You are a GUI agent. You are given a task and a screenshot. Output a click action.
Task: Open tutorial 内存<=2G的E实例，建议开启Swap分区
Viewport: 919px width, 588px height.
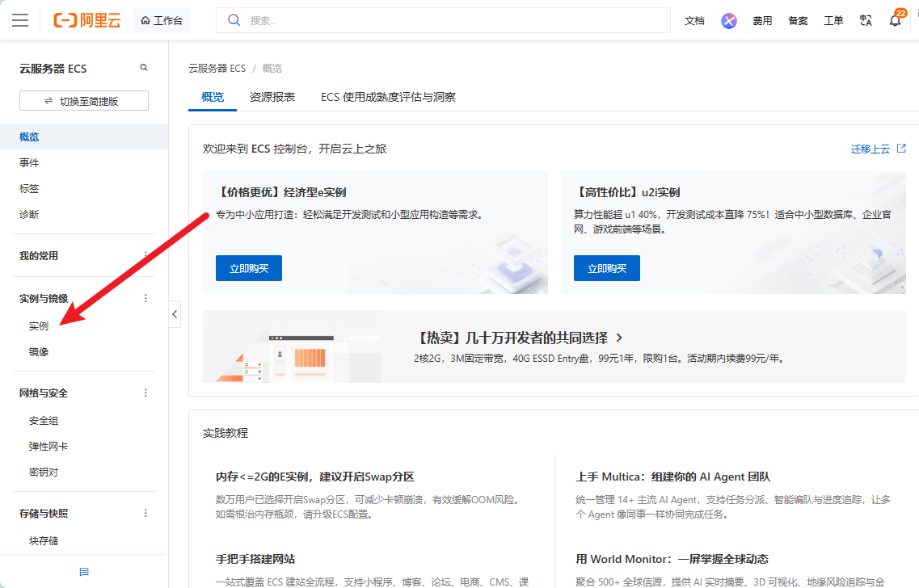click(x=315, y=477)
